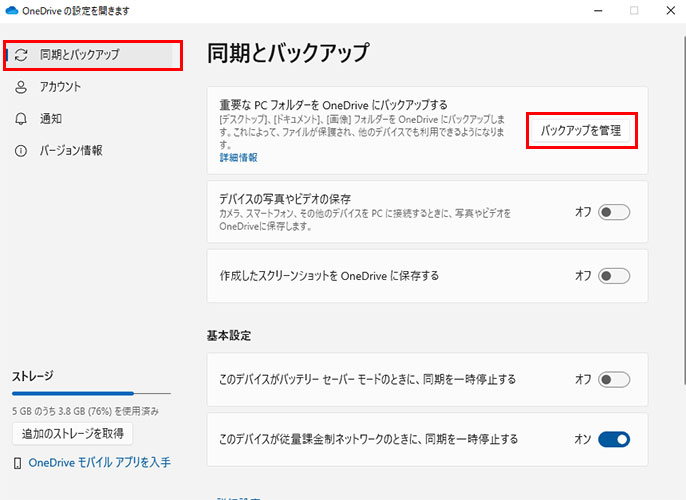Click the bell icon beside 通知
This screenshot has width=686, height=500.
coord(21,119)
